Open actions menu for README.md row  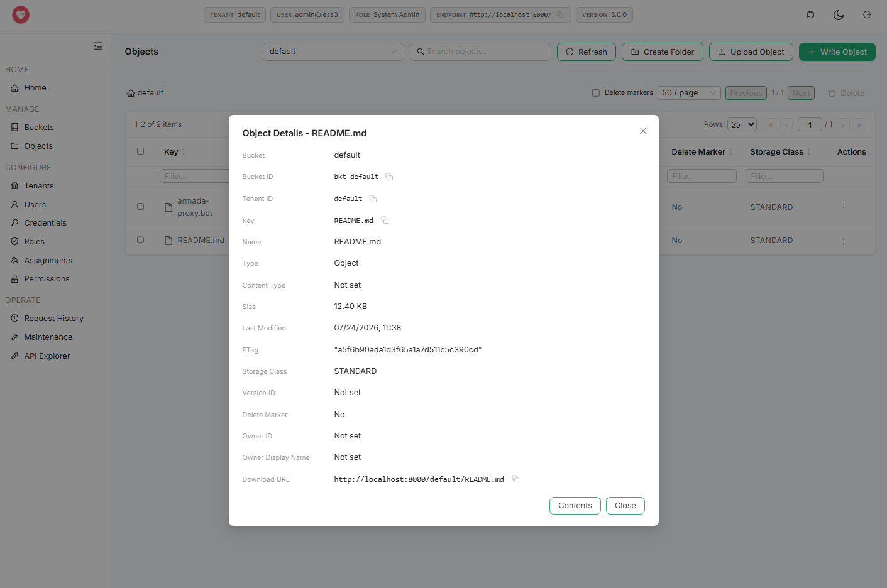click(844, 241)
